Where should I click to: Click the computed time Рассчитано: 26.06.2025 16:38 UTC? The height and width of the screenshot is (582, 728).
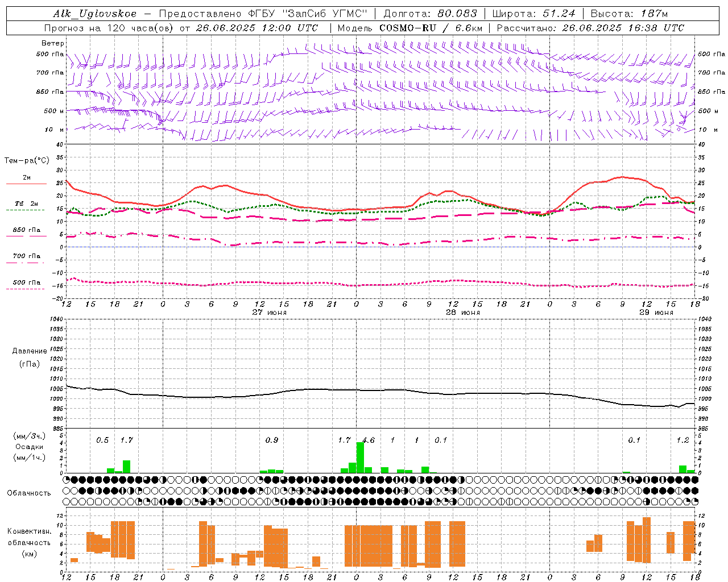pyautogui.click(x=590, y=28)
